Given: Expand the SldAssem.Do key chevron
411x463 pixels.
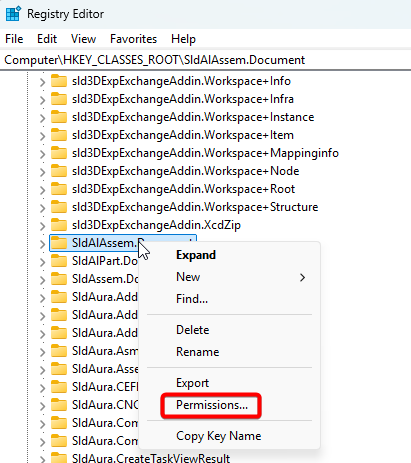Looking at the screenshot, I should pos(42,280).
